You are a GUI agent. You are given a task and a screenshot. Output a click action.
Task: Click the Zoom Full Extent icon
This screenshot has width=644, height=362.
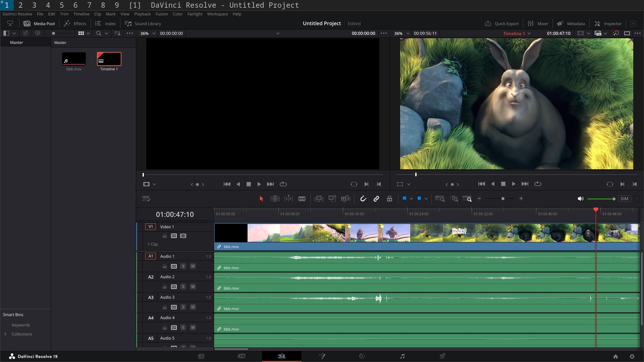(440, 199)
